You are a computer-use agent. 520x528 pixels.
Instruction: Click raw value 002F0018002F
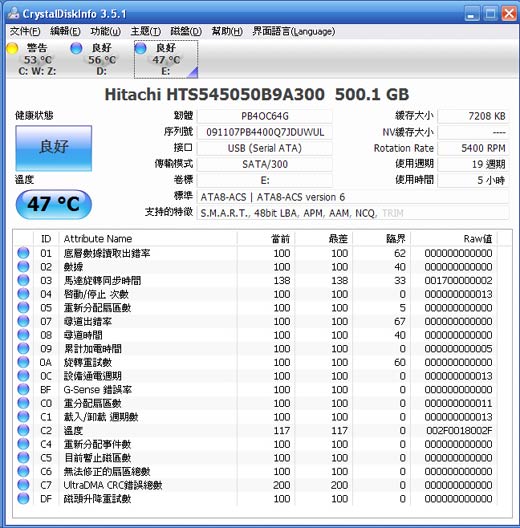click(459, 431)
